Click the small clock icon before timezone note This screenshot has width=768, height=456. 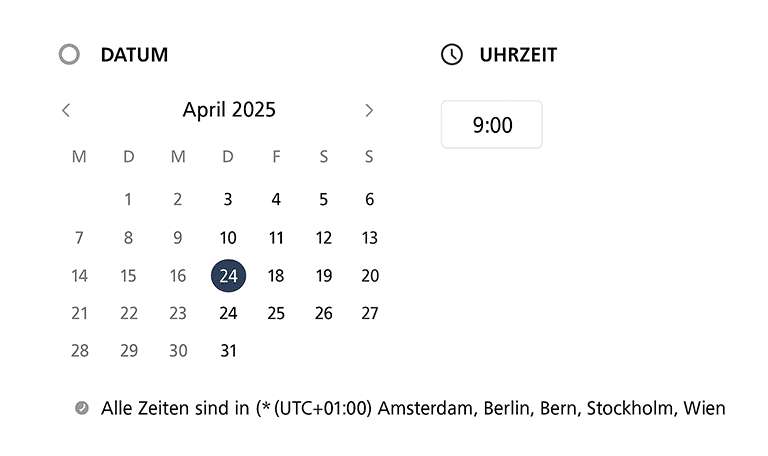point(82,408)
